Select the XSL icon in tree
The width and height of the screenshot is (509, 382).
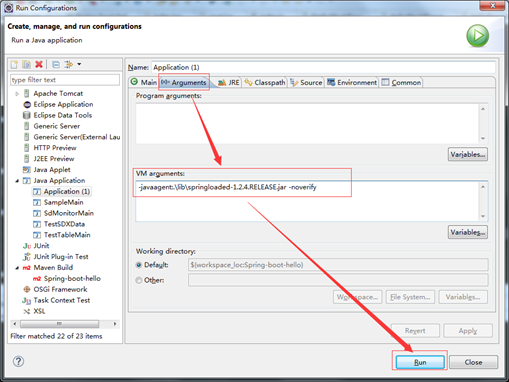pos(27,311)
